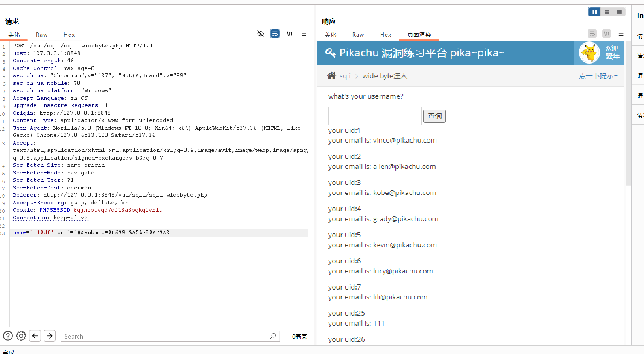Viewport: 644px width, 354px height.
Task: Open the 点一下提示 hint link
Action: click(x=598, y=76)
